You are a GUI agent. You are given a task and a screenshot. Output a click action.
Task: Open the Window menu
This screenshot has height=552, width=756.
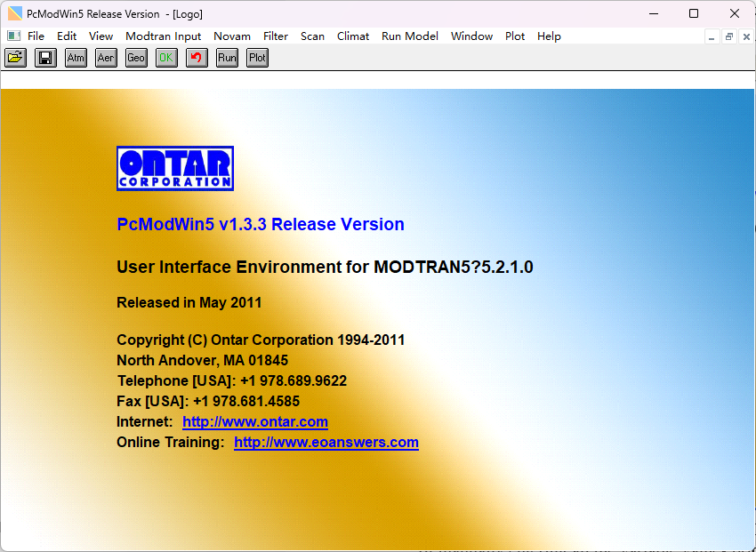tap(471, 36)
